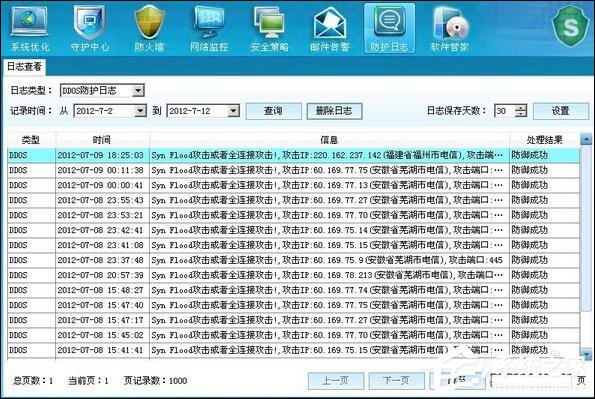Open the end date 2012-7-12 picker
This screenshot has width=595, height=399.
tap(233, 111)
